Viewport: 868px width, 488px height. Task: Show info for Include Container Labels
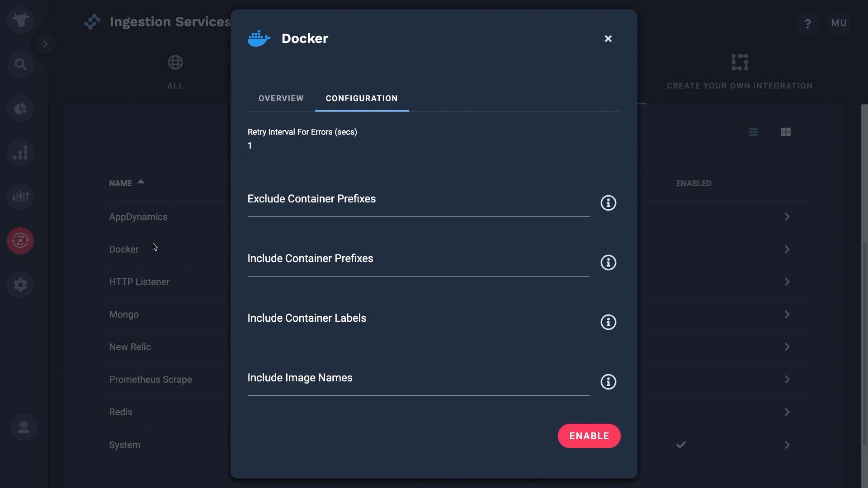tap(608, 322)
